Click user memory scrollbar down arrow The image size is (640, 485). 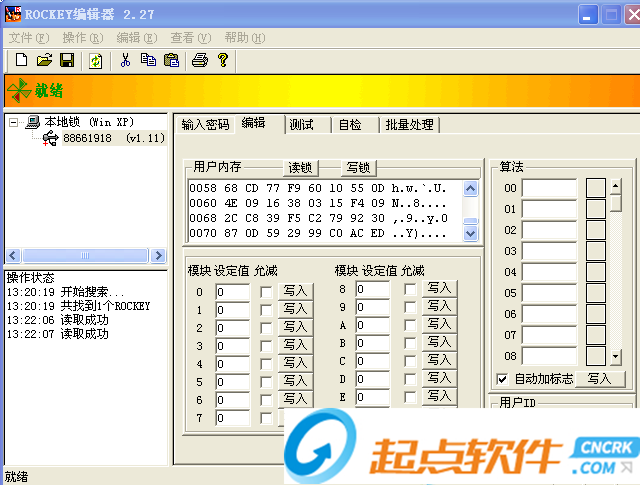click(x=471, y=234)
